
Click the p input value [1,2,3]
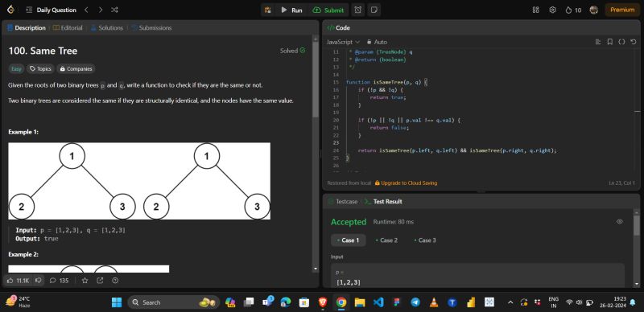pos(349,282)
